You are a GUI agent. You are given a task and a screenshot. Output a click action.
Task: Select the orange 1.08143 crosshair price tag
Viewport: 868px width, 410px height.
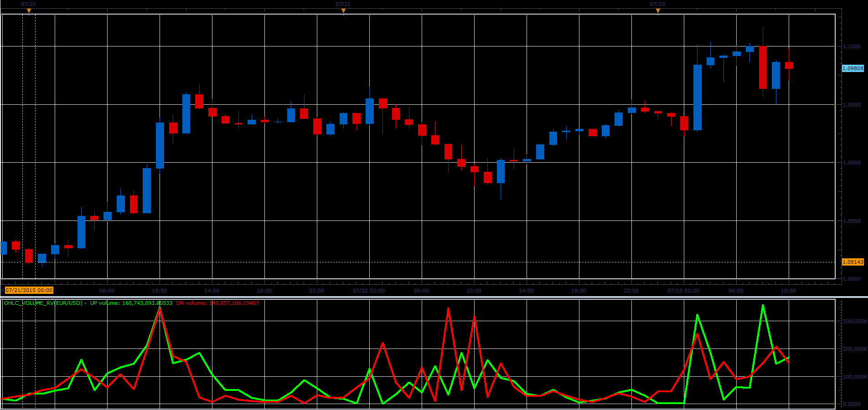(x=852, y=262)
